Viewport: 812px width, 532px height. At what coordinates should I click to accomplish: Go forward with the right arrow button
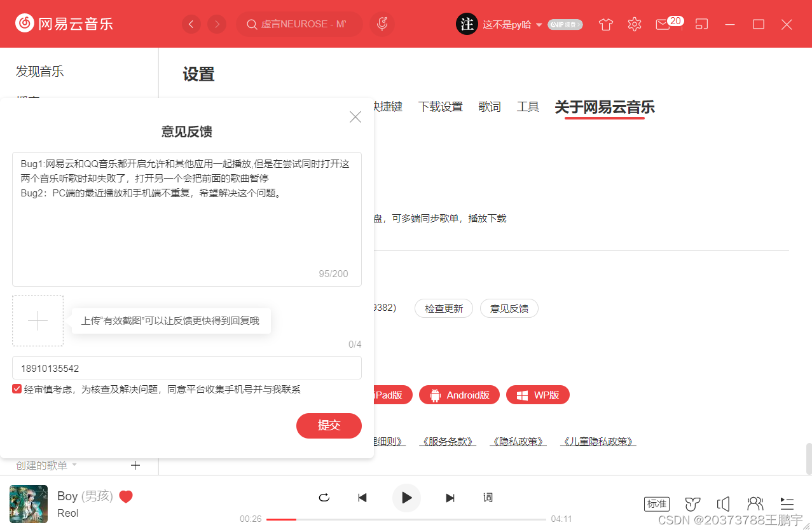click(x=217, y=24)
